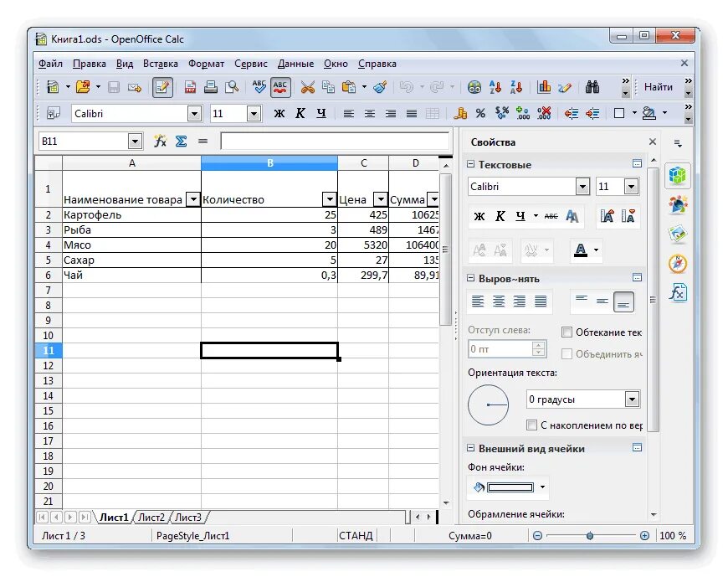
Task: Collapse Внешний вид ячейки section
Action: 470,448
